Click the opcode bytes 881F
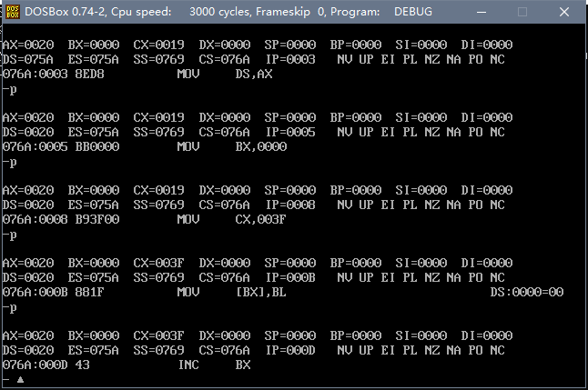The width and height of the screenshot is (588, 390). click(89, 292)
